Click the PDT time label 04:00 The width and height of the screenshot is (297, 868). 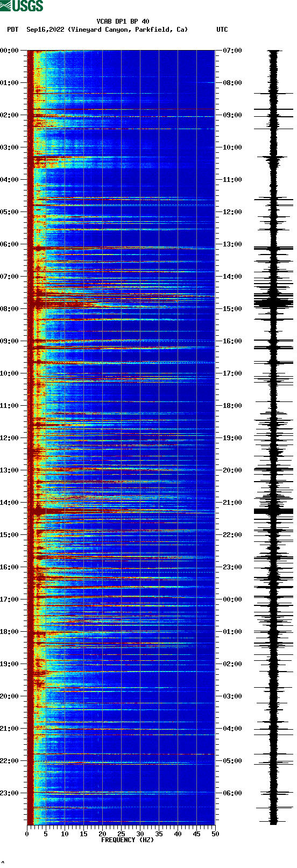pos(10,180)
